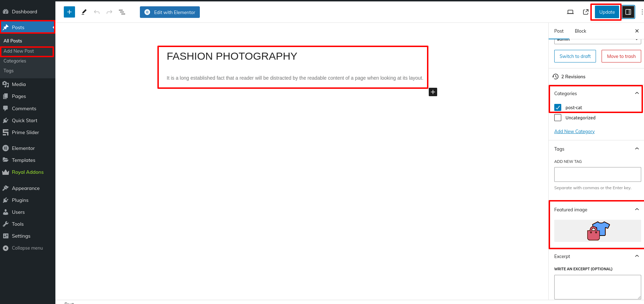Screen dimensions: 644x304
Task: Click the black add block button below paragraph
Action: coord(433,92)
